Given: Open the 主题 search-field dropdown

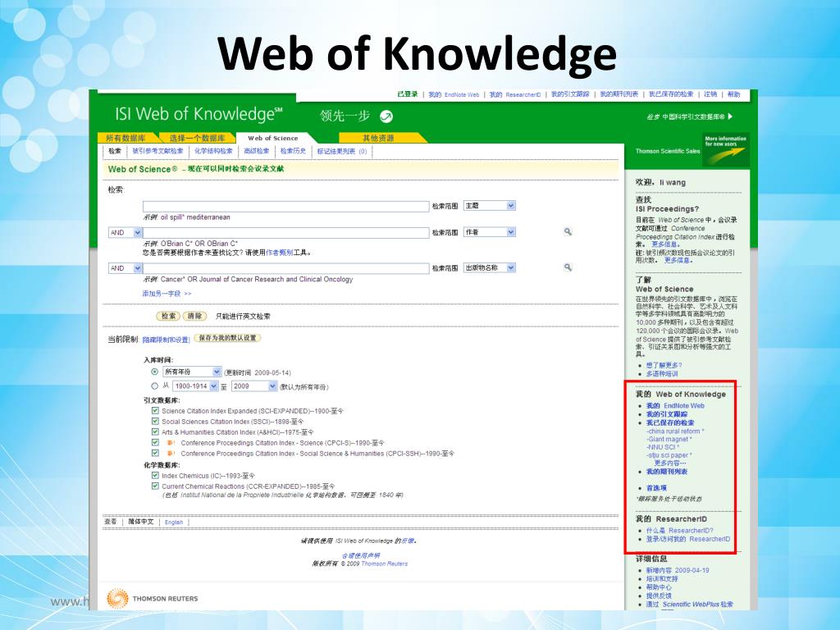Looking at the screenshot, I should click(489, 206).
